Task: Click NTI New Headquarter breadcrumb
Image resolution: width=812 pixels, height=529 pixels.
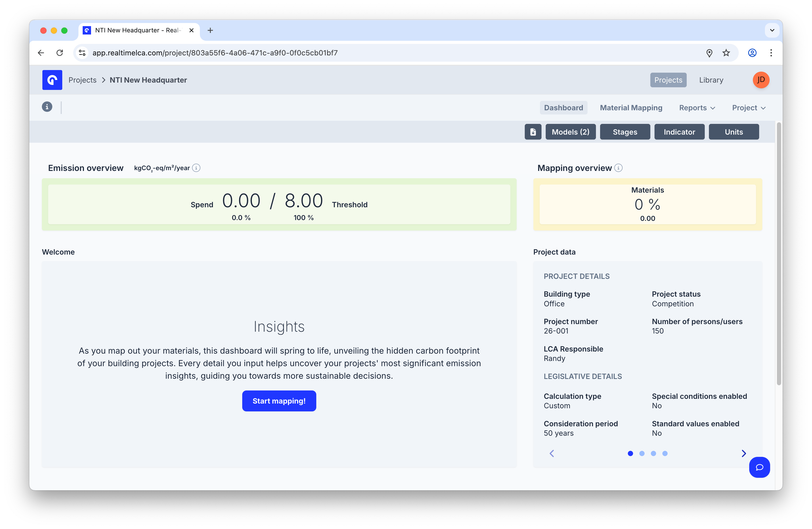Action: pyautogui.click(x=148, y=80)
